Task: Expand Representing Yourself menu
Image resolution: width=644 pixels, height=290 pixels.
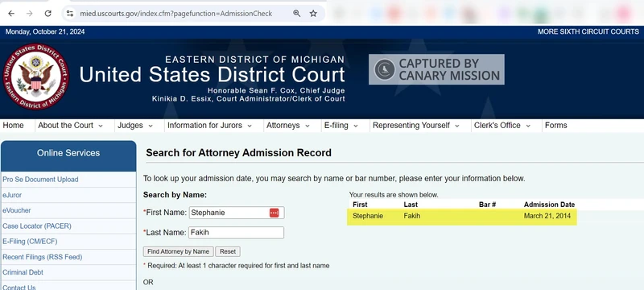Action: coord(416,126)
